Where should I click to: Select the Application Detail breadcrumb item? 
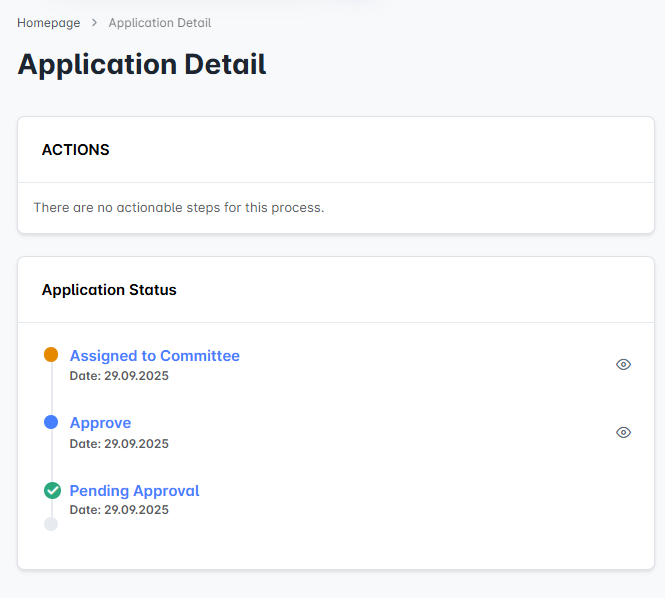coord(159,23)
